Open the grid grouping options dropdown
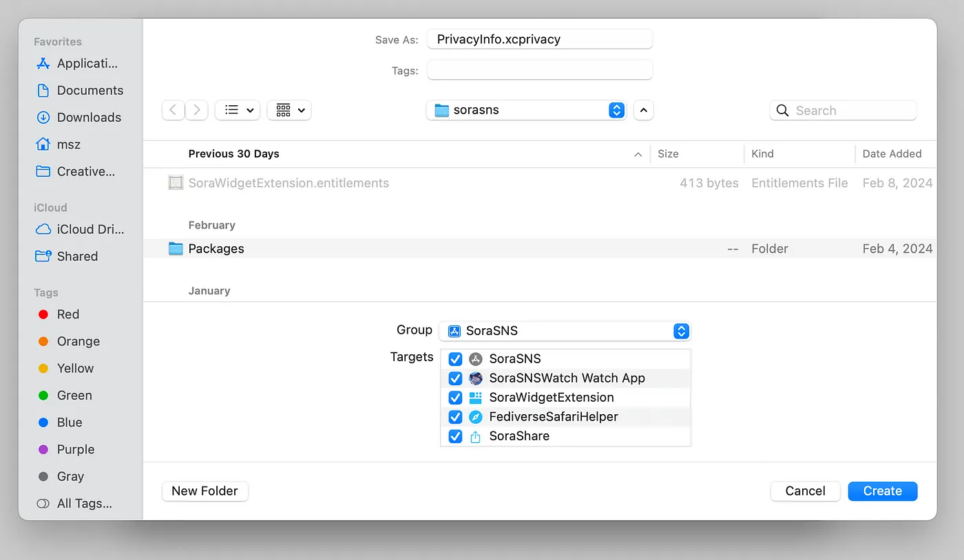 pos(289,110)
